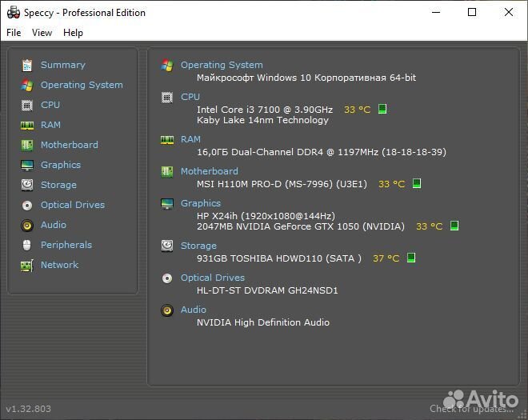Screen dimensions: 528x420
Task: Click the Storage heading link in main panel
Action: tap(198, 246)
